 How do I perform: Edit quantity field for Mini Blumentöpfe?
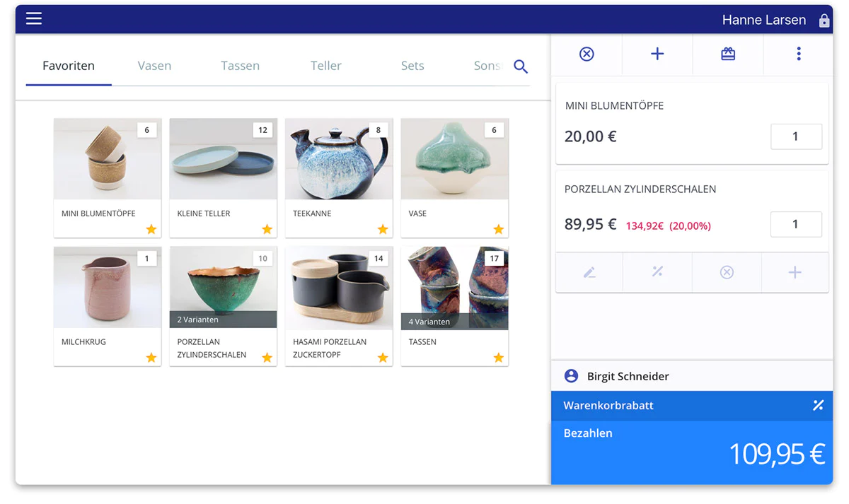[x=796, y=136]
